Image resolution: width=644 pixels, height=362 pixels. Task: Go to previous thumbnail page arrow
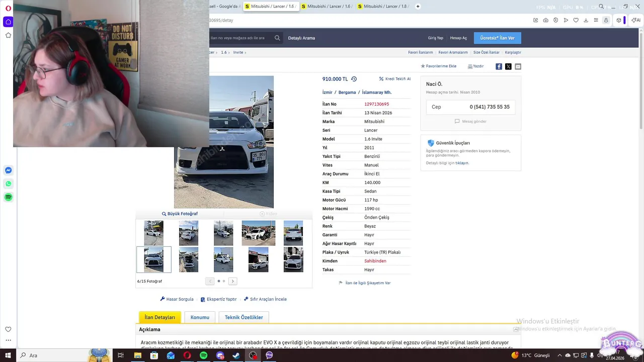point(210,281)
